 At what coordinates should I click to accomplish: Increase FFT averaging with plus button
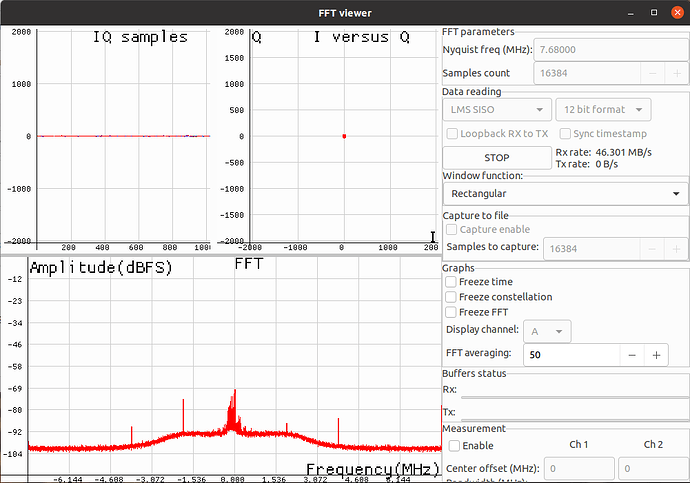[x=657, y=355]
